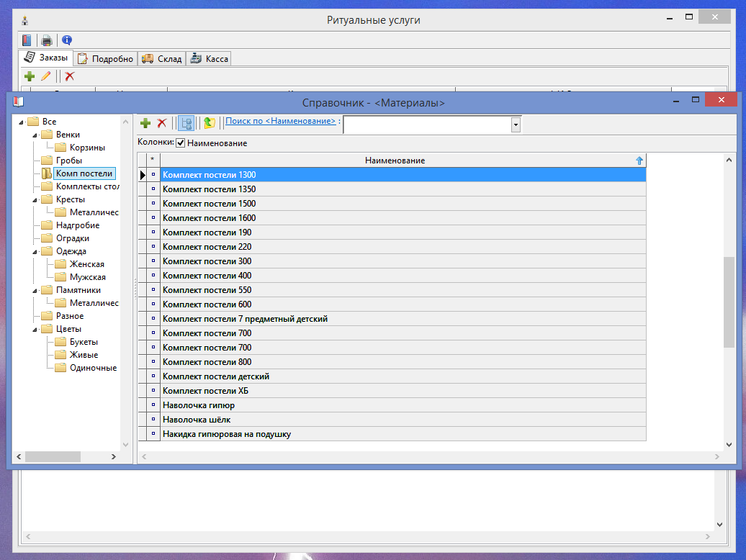Click the tree panel horizontal scrollbar thumb

click(53, 457)
